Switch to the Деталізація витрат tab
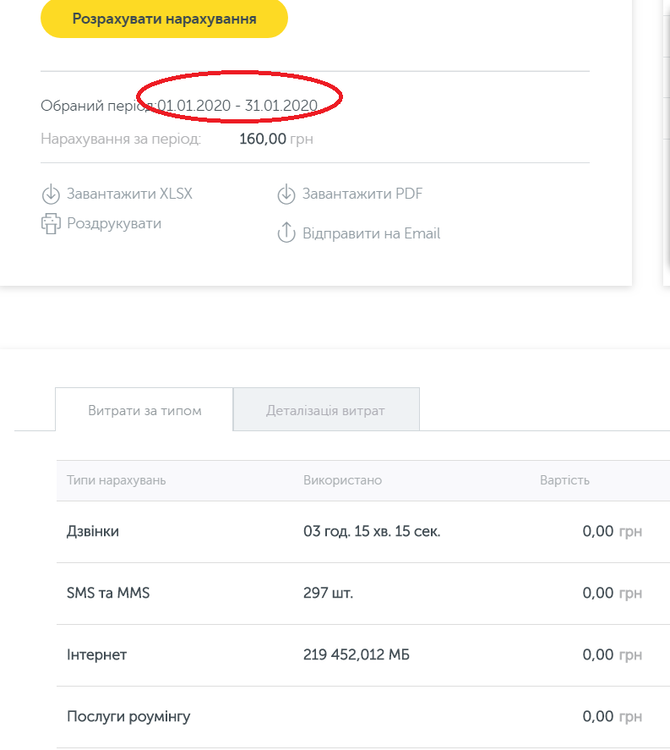The height and width of the screenshot is (750, 670). (x=326, y=410)
